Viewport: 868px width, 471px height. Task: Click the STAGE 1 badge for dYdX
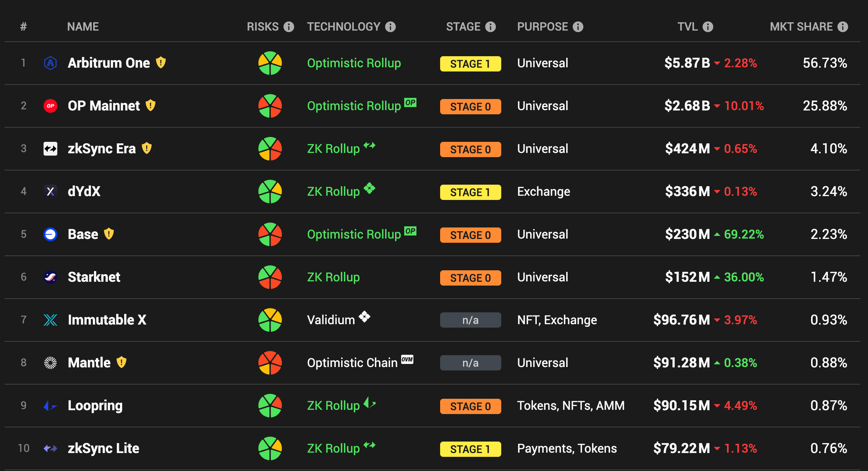470,192
